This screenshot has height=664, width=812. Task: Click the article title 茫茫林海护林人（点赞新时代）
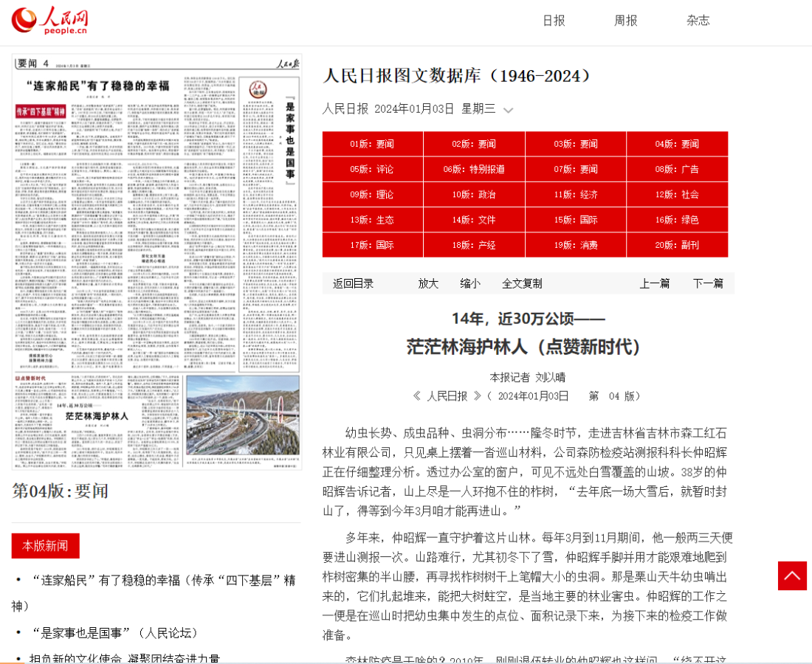click(523, 347)
